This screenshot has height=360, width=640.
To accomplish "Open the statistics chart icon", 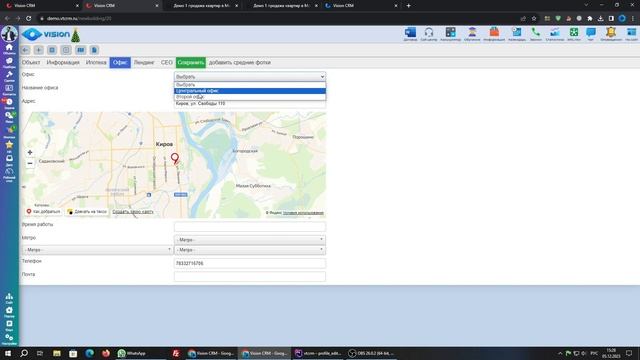I will tap(555, 33).
